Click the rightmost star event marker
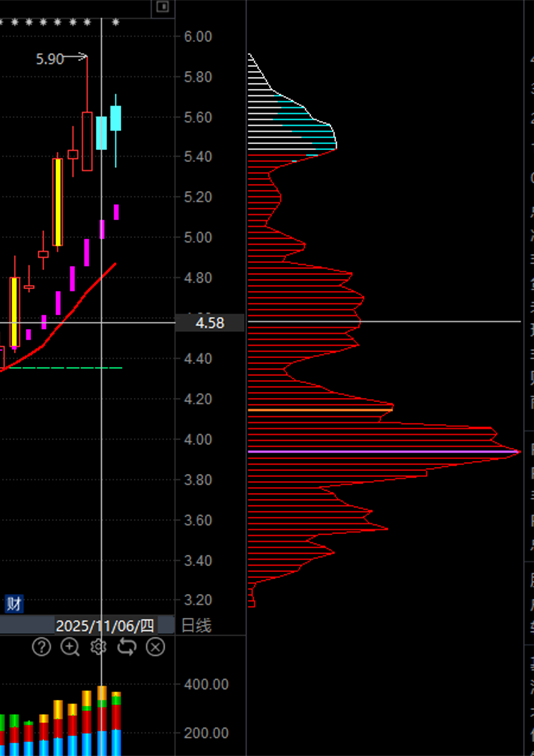Screen dimensions: 534x756 point(115,22)
